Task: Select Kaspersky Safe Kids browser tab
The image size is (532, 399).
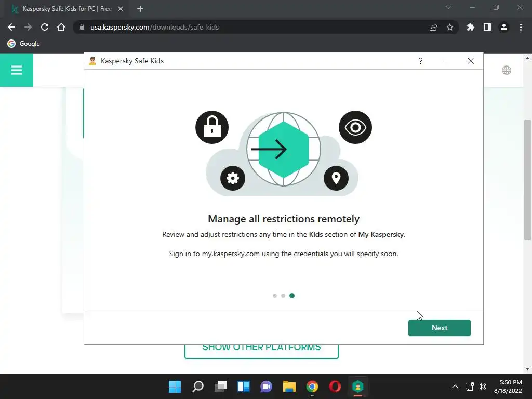Action: tap(67, 9)
